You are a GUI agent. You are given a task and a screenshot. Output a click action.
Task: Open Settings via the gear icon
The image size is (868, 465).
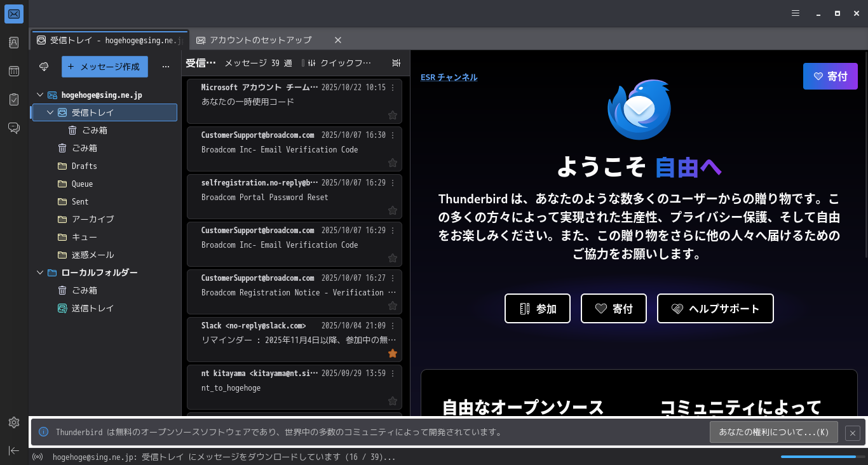click(14, 422)
